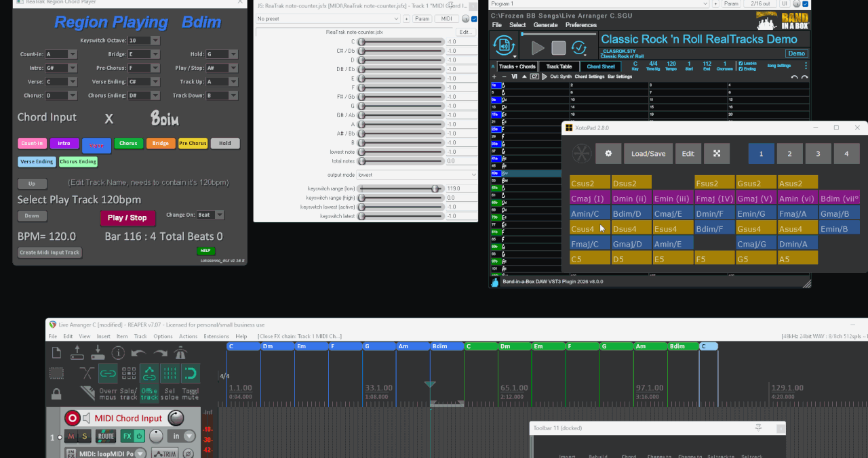Open the Change On Beat dropdown
The image size is (868, 458).
210,215
